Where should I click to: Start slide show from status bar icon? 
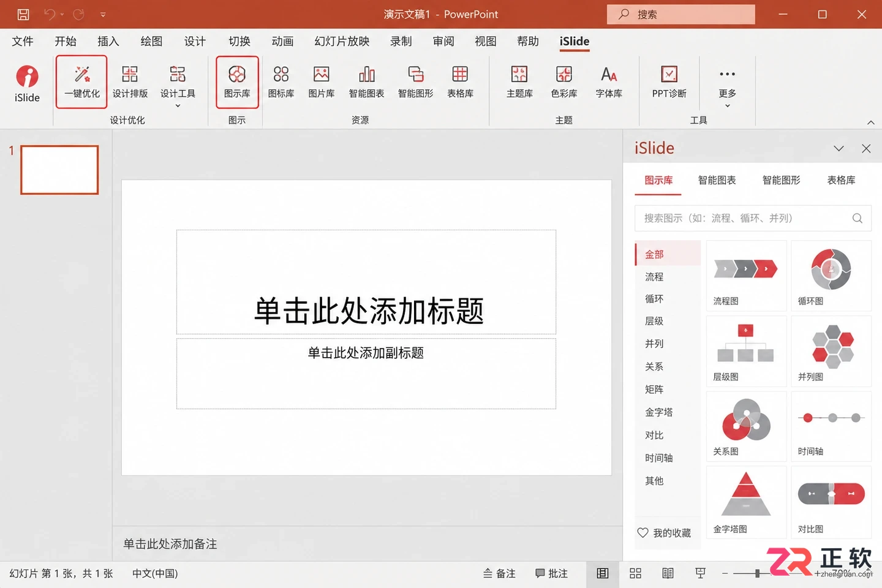tap(700, 573)
